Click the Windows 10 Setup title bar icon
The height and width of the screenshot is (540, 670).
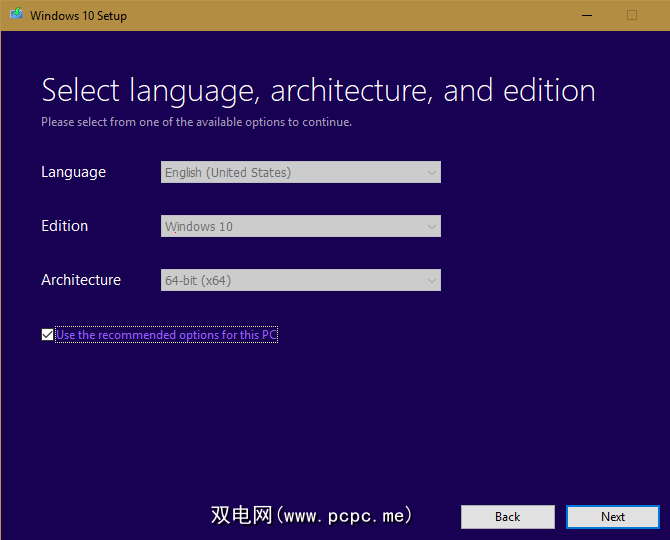click(x=15, y=15)
